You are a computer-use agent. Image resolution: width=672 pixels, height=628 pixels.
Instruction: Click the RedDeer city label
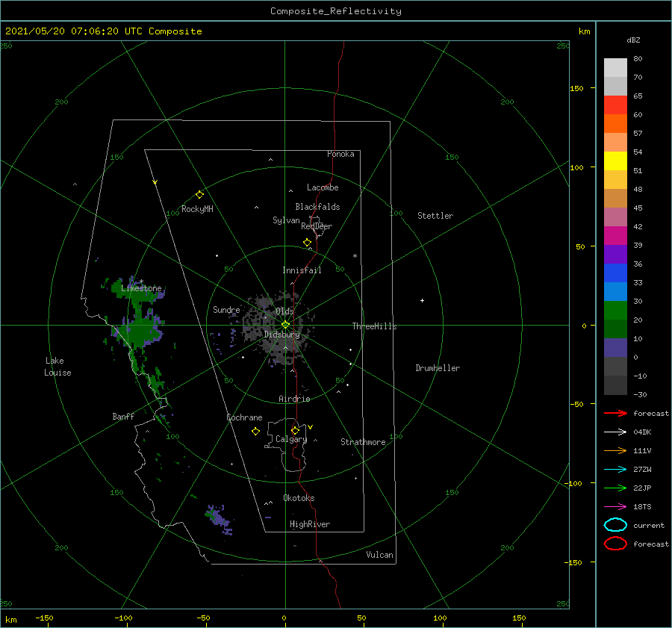click(x=317, y=226)
